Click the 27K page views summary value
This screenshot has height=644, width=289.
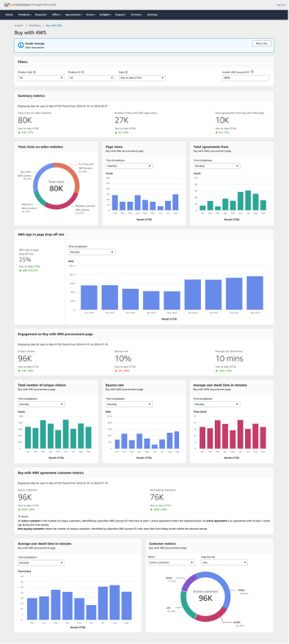(x=122, y=120)
